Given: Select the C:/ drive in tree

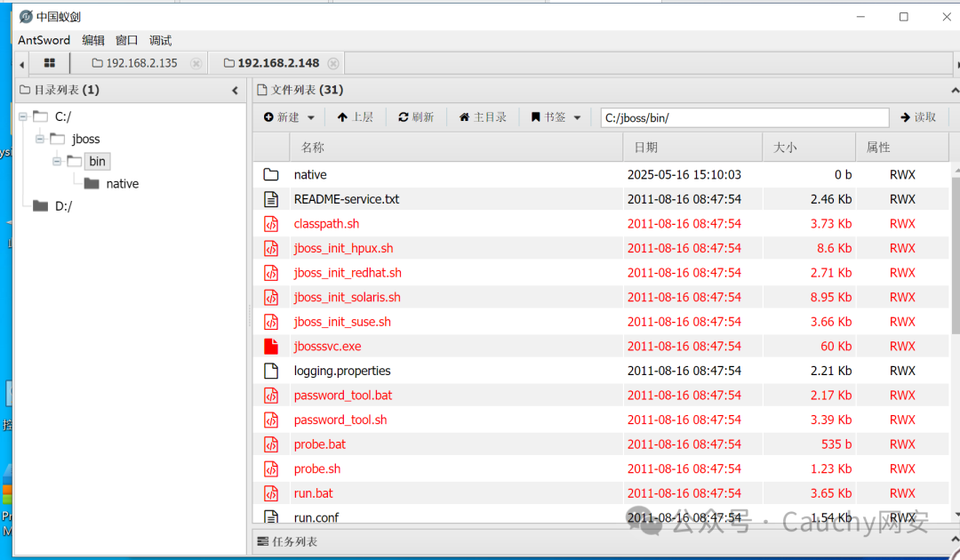Looking at the screenshot, I should [x=62, y=116].
